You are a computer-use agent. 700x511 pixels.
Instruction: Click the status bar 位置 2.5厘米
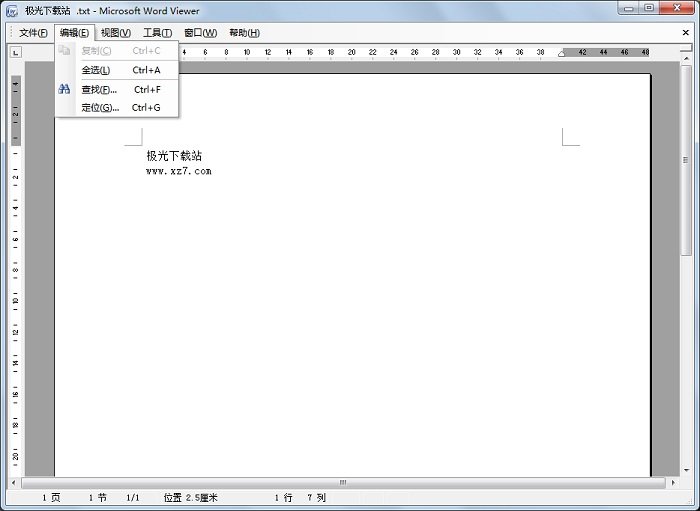190,498
